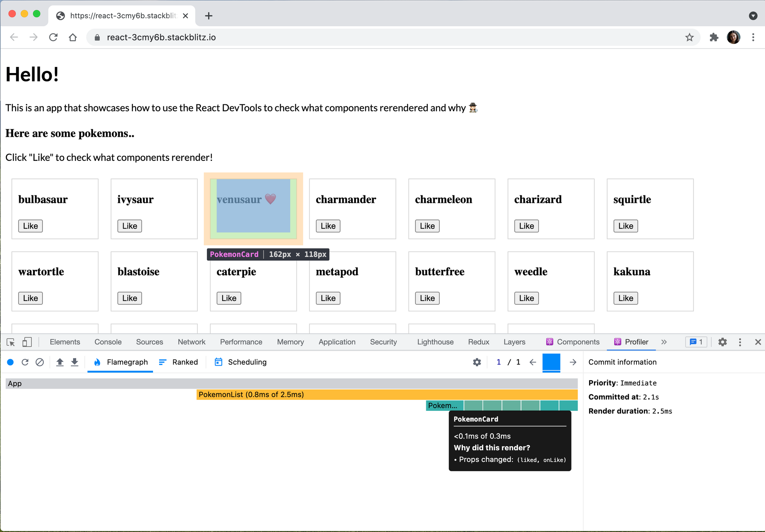Open DevTools settings gear in toolbar
Image resolution: width=765 pixels, height=532 pixels.
722,342
